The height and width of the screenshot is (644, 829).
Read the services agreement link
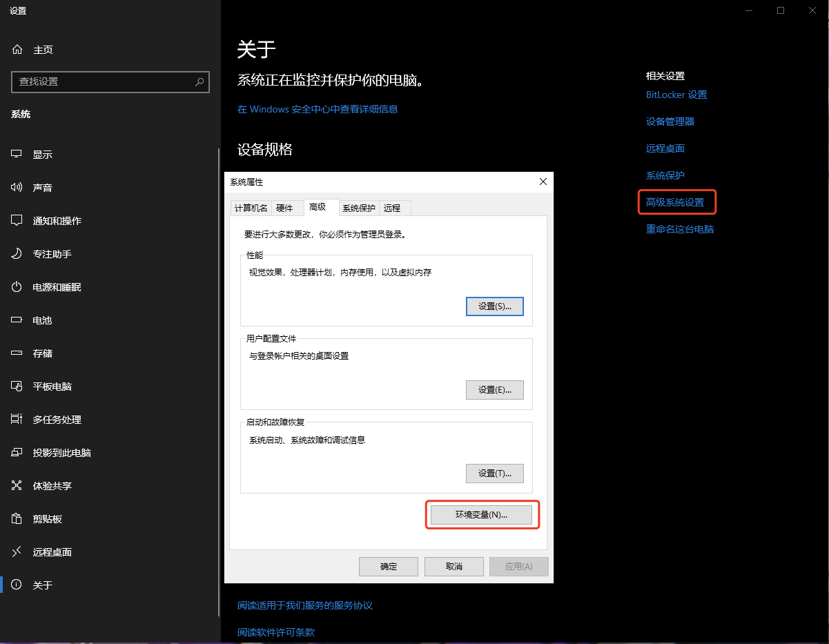pyautogui.click(x=305, y=605)
